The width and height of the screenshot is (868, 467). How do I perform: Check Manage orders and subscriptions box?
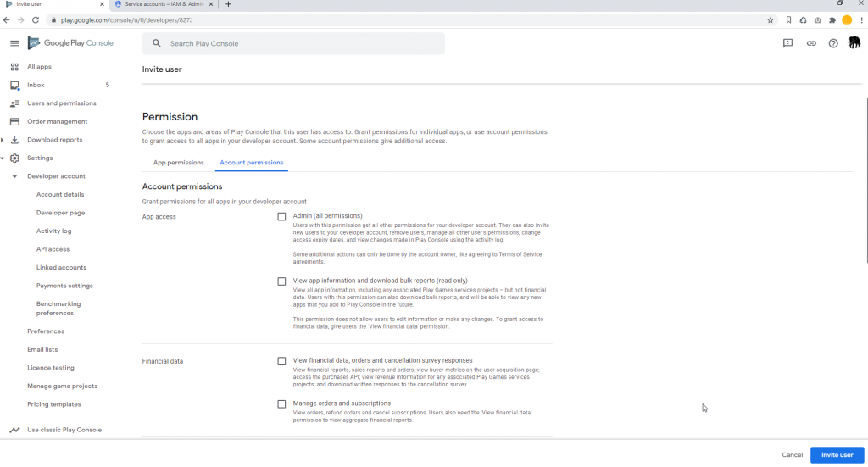[281, 404]
